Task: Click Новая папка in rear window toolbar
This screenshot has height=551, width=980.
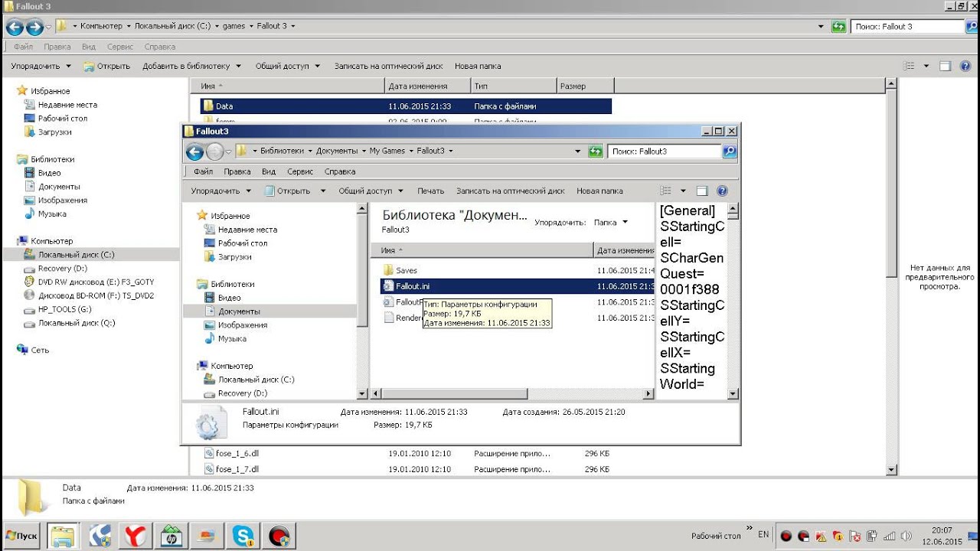Action: (478, 66)
